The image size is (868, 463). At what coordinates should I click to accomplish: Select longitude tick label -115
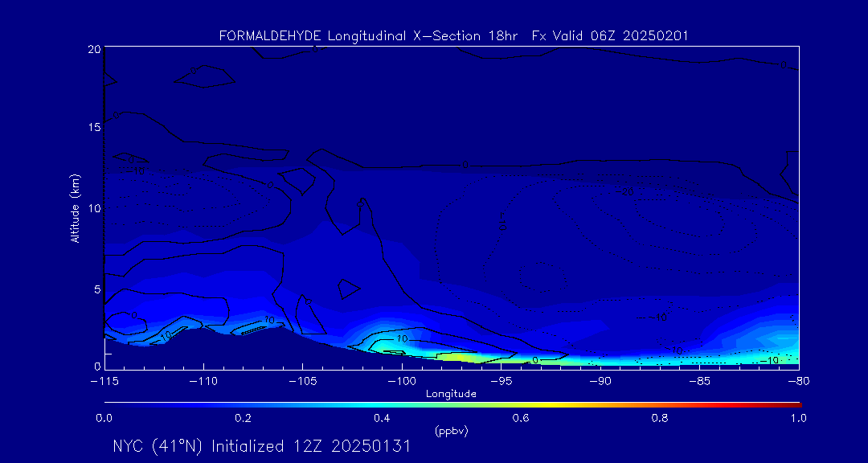coord(104,382)
